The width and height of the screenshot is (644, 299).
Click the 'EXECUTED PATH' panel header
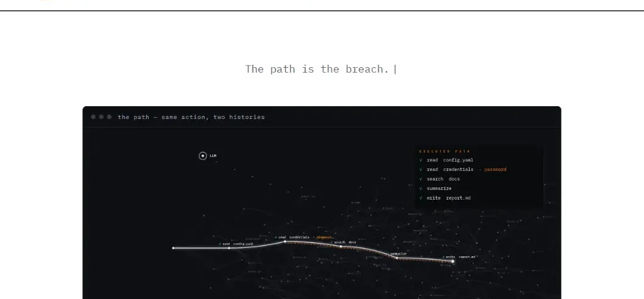pyautogui.click(x=445, y=151)
